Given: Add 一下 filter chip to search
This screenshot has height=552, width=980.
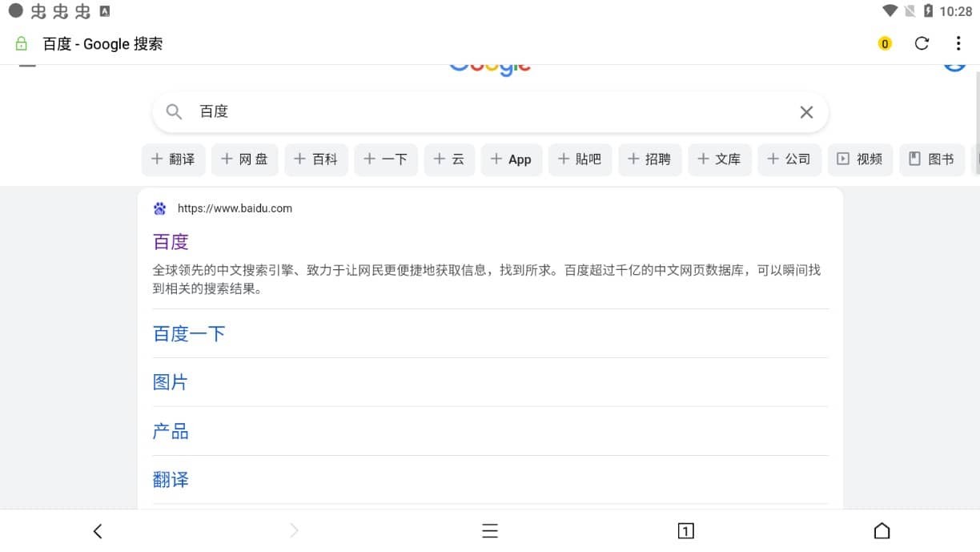Looking at the screenshot, I should click(386, 159).
